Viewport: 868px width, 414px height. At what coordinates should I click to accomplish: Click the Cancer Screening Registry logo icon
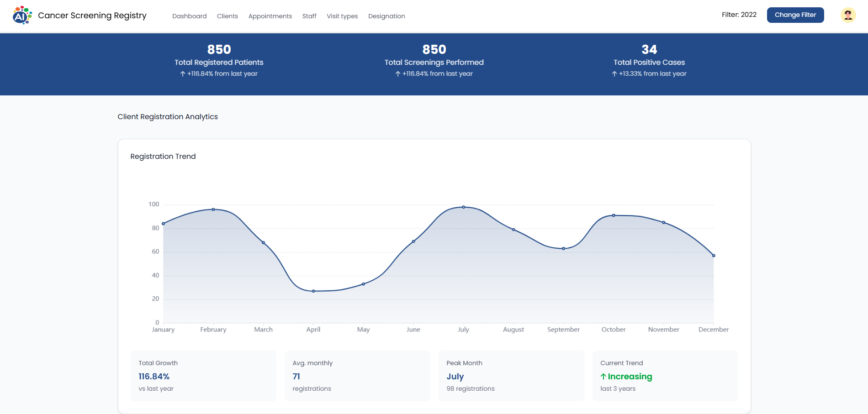click(x=22, y=16)
